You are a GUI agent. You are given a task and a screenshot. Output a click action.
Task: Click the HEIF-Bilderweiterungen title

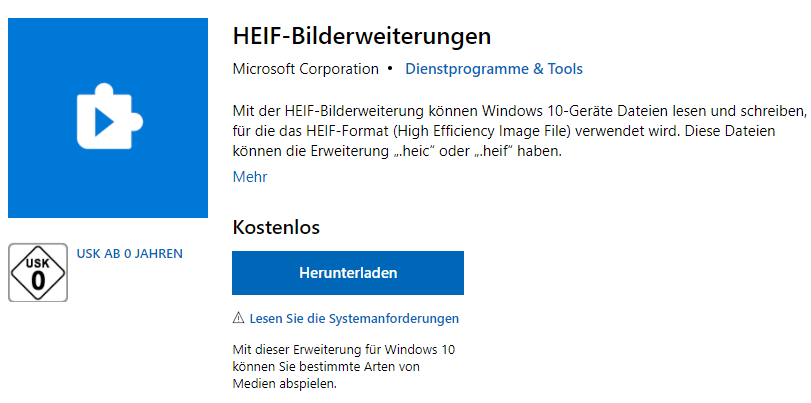click(x=361, y=36)
